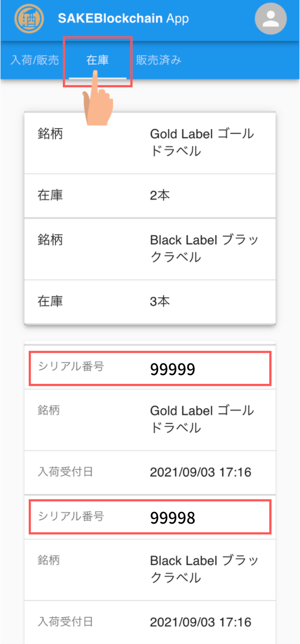Click the シリアル番号 label above 99999
Viewport: 300px width, 644px height.
71,367
